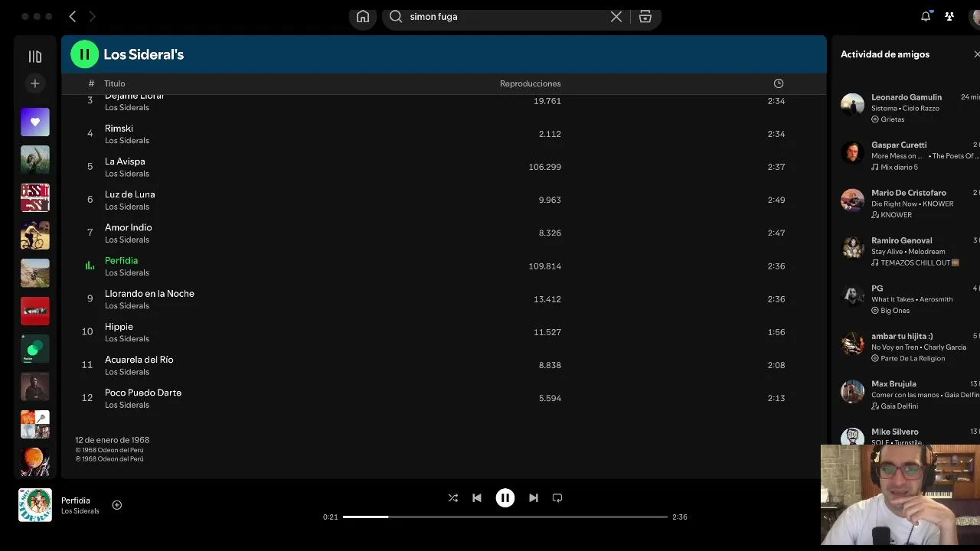Open the Liked Songs heart playlist

(34, 122)
